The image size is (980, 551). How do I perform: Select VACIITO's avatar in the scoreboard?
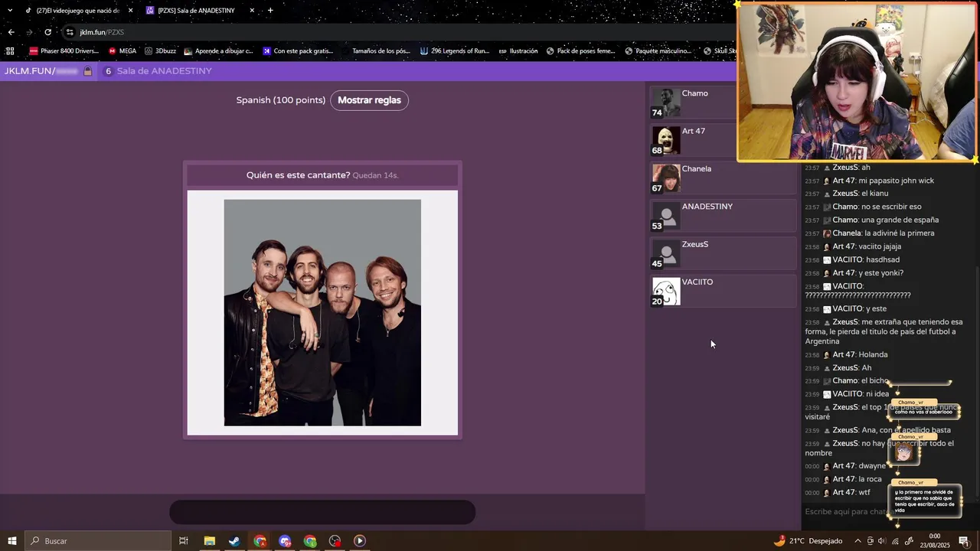tap(666, 291)
